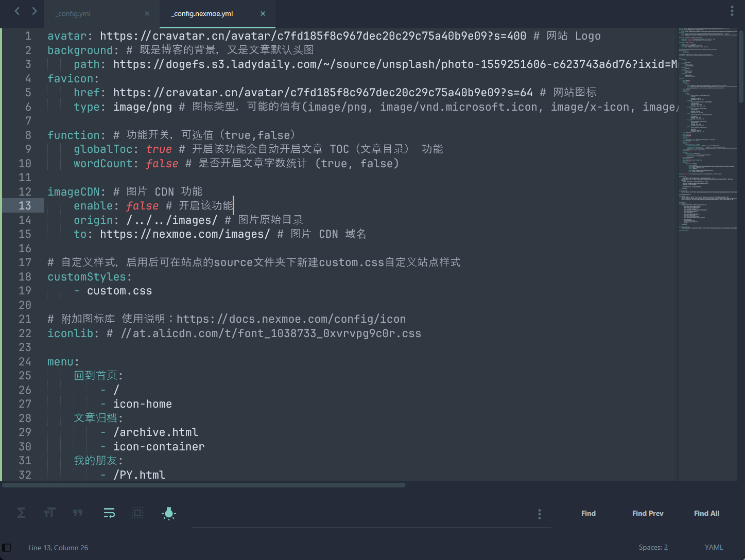Click 'image/png' type value
Screen dimensions: 745x560
[x=143, y=107]
